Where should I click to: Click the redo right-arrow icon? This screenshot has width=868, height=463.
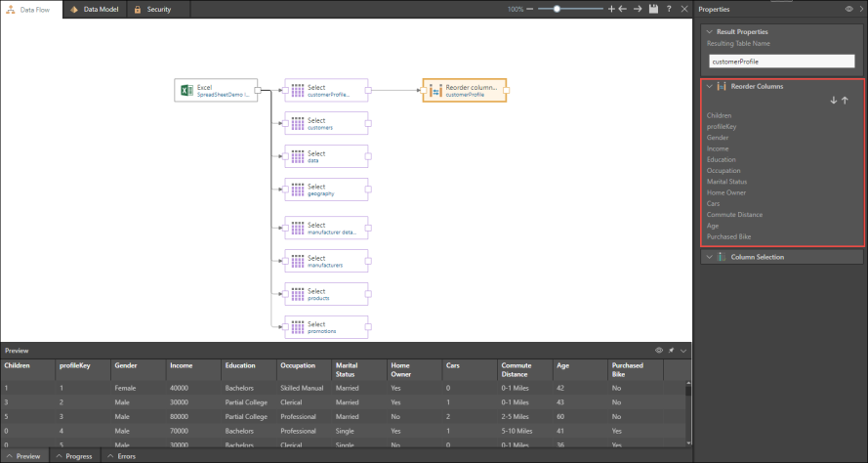pos(638,9)
